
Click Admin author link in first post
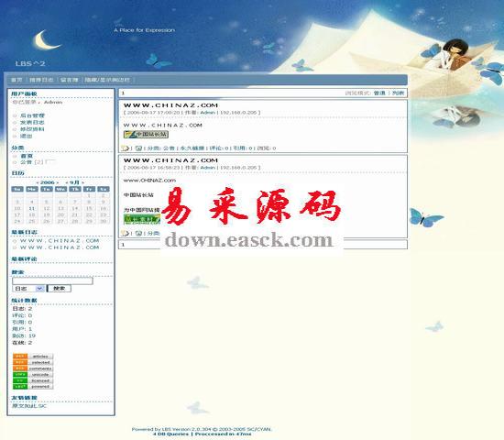click(x=208, y=113)
